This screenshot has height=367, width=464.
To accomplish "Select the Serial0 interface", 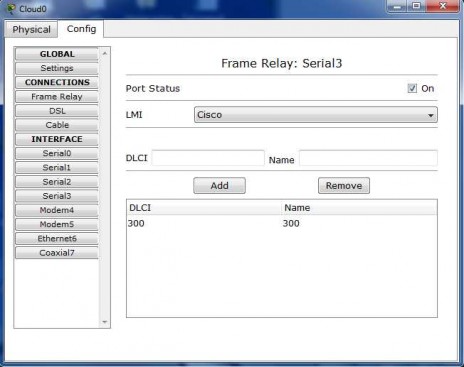I will [57, 153].
